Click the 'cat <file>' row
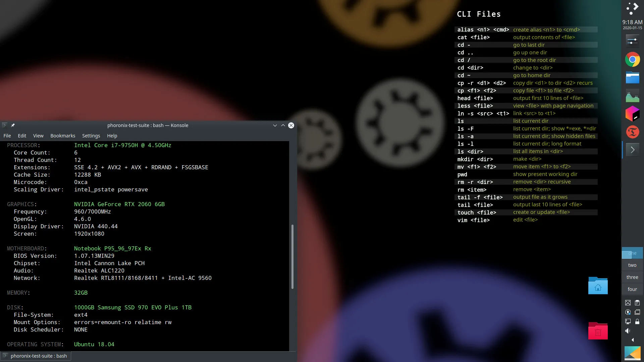 point(526,37)
